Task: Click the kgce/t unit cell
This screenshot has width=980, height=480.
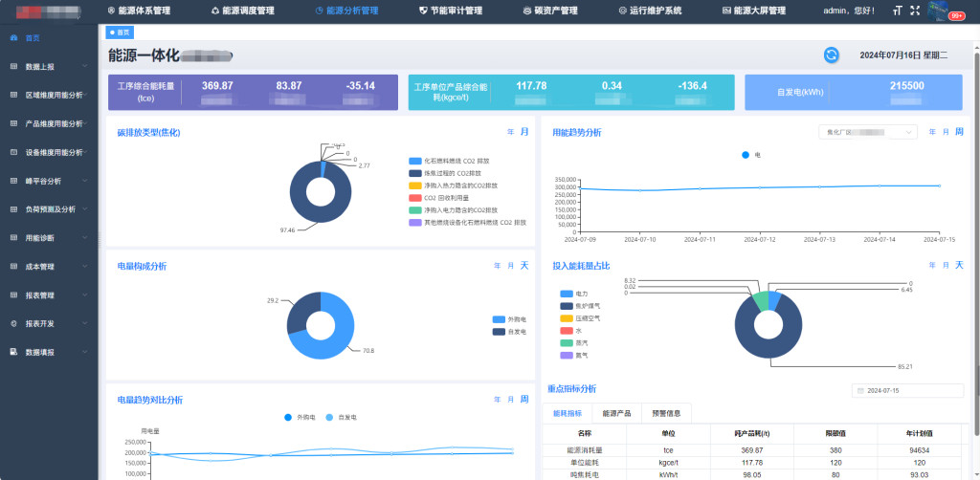Action: (x=668, y=463)
